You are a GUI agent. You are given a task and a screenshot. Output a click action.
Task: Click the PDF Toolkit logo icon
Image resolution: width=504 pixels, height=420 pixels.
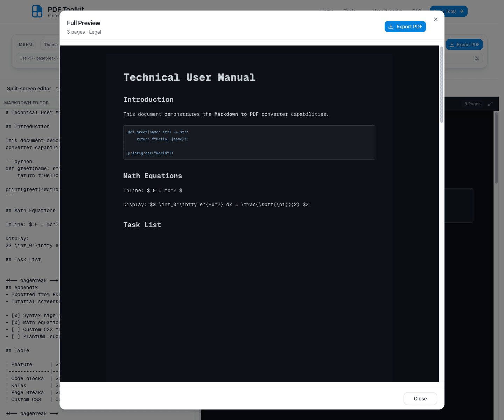point(37,11)
